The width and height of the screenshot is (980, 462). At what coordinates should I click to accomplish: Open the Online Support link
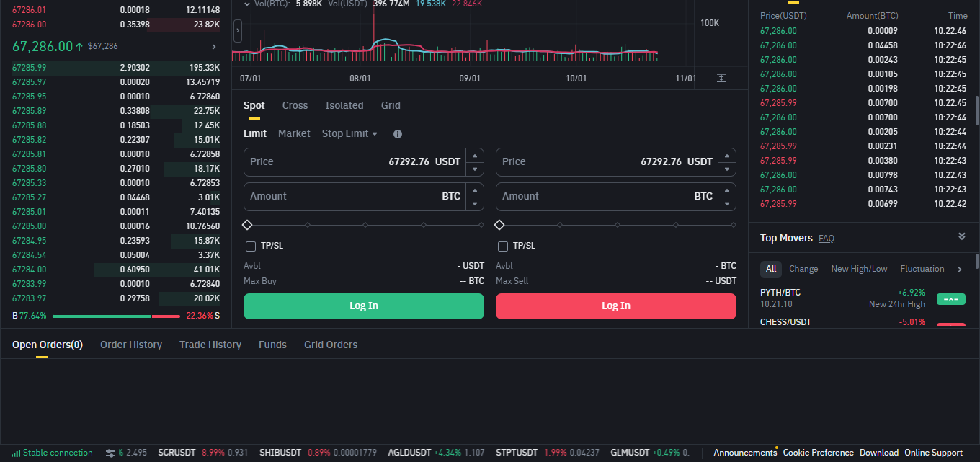click(x=934, y=453)
